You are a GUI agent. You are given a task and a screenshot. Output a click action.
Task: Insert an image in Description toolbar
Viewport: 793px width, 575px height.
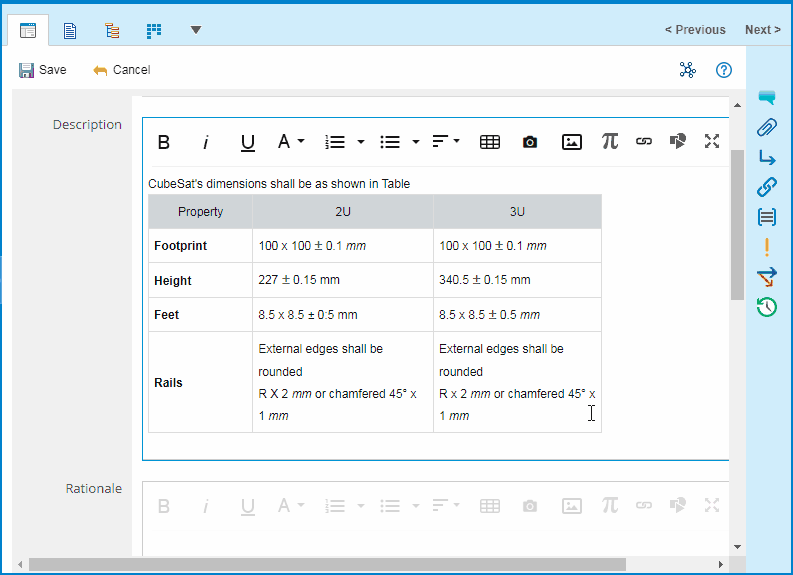[x=571, y=142]
